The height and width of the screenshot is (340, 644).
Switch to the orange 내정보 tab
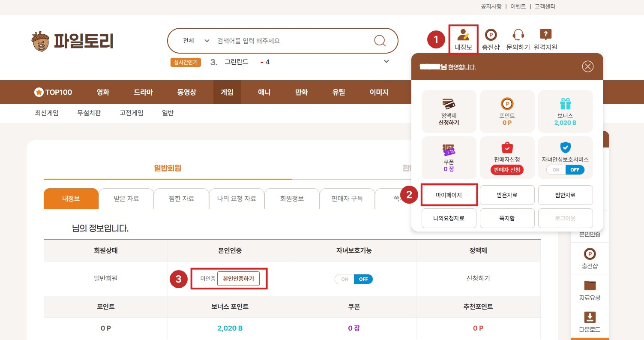71,199
